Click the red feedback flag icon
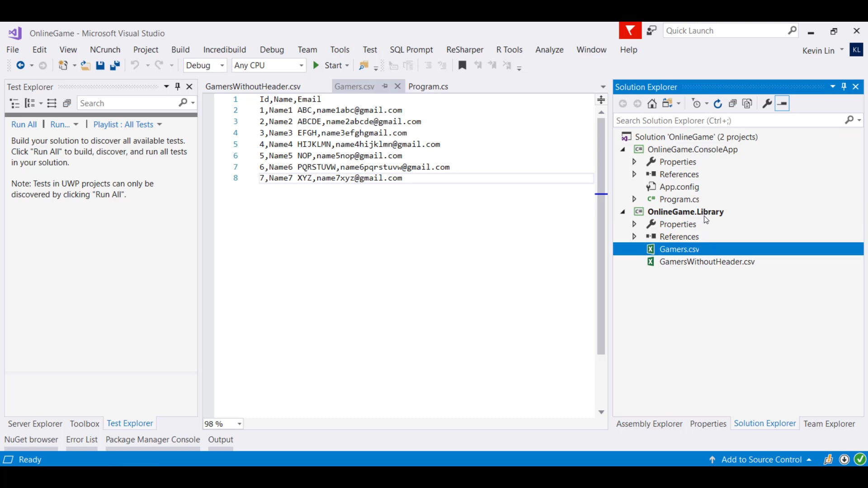The image size is (868, 488). tap(630, 31)
